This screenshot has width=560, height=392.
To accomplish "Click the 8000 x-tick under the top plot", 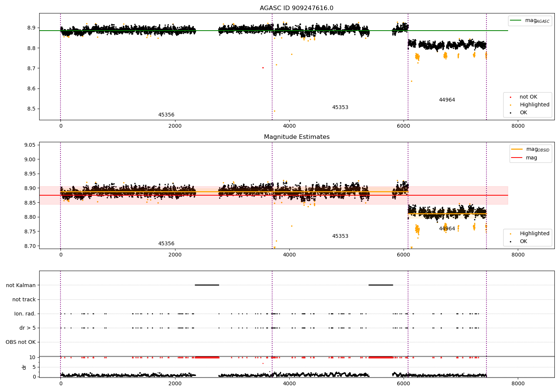I will [x=518, y=126].
